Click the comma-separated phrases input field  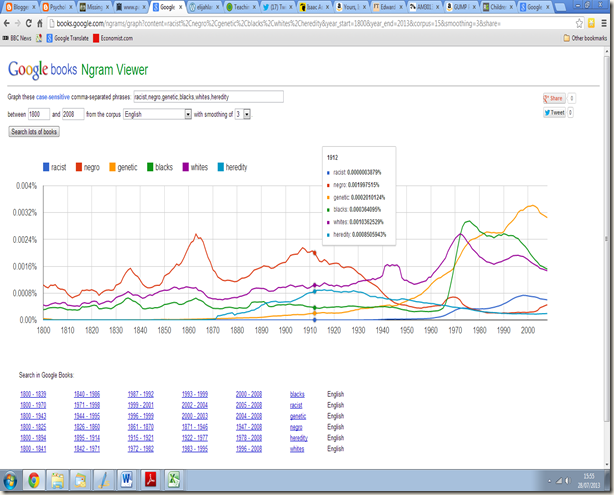(208, 97)
